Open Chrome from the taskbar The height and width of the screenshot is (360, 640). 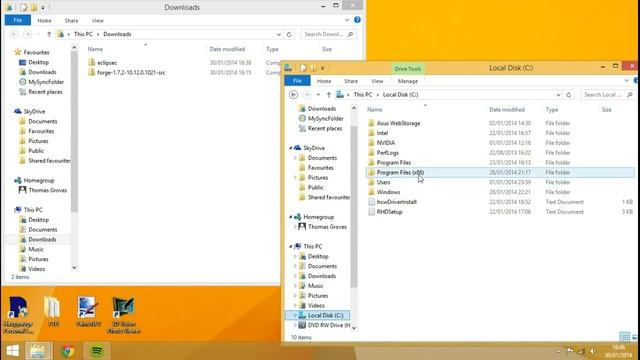pyautogui.click(x=68, y=351)
